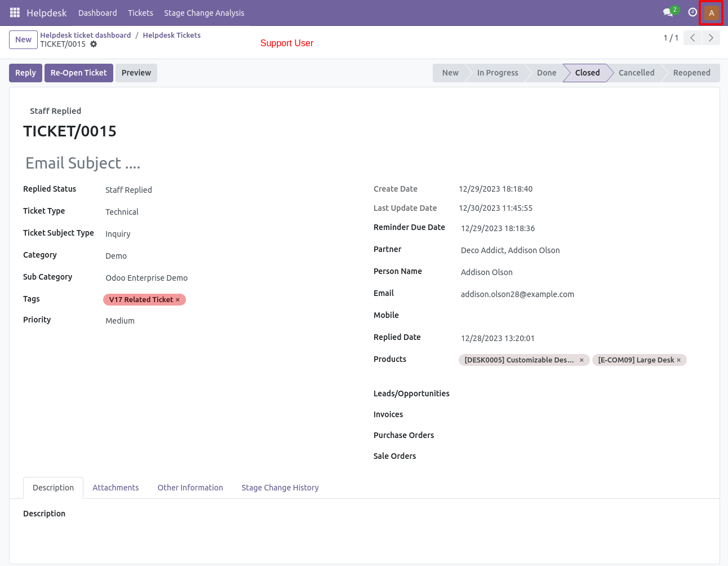728x566 pixels.
Task: Open the user avatar menu
Action: (711, 13)
